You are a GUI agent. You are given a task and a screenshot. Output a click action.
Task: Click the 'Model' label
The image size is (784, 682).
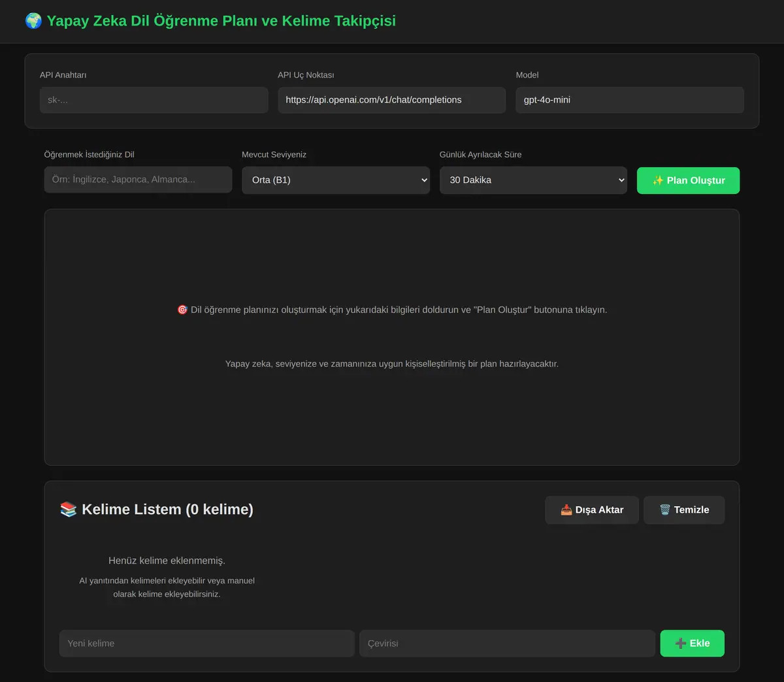click(x=527, y=75)
